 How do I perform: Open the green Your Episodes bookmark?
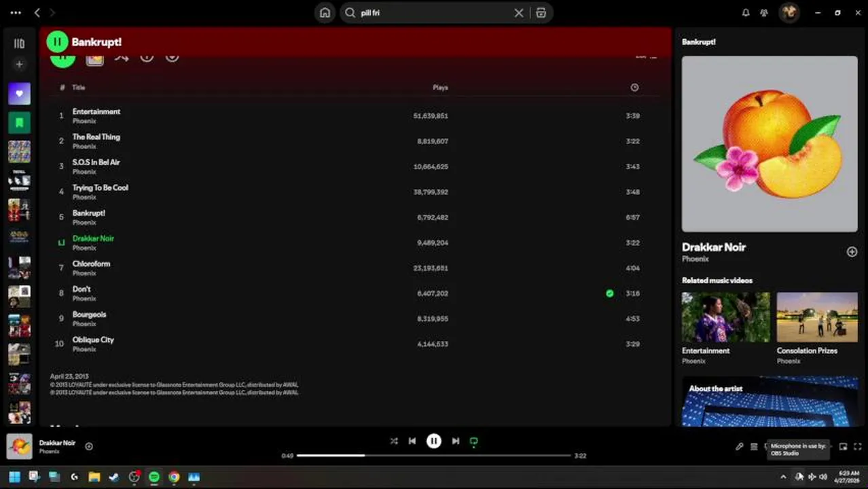(x=19, y=123)
